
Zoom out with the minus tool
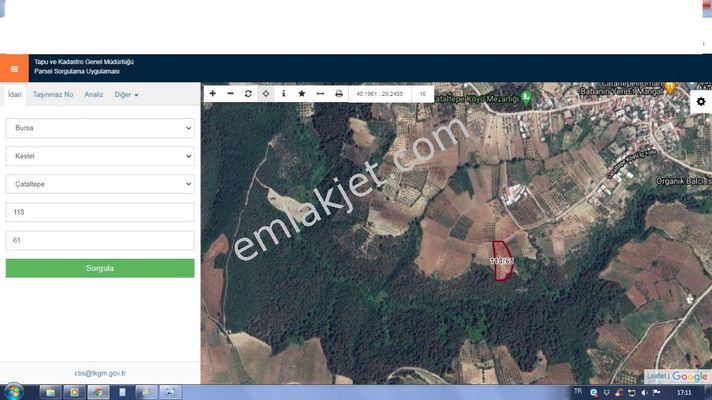pos(230,94)
